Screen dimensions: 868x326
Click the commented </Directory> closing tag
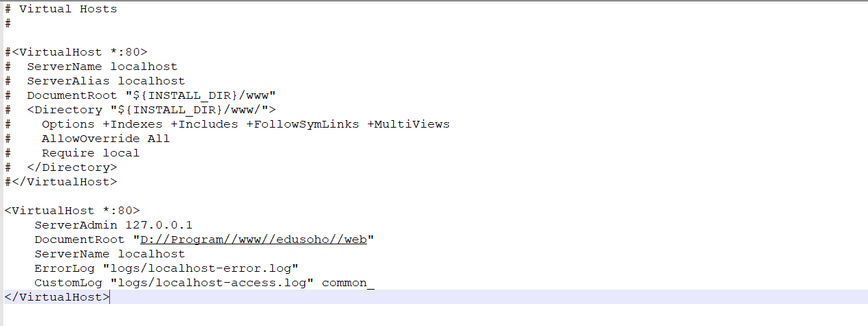72,167
